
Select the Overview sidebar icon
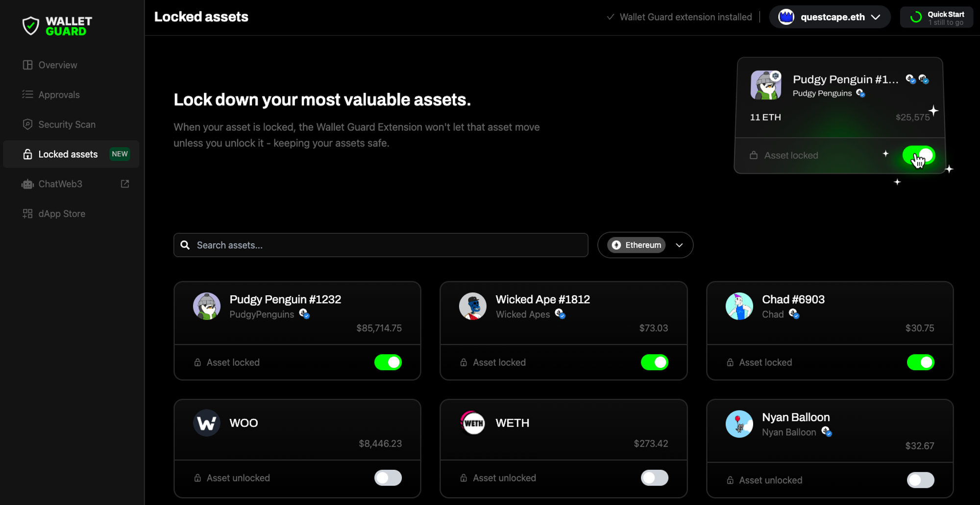click(x=27, y=65)
